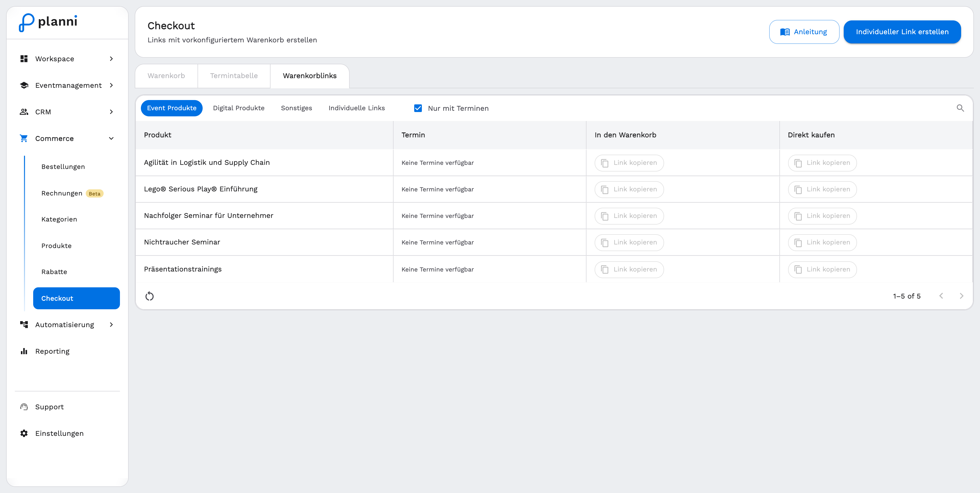Screen dimensions: 980x493
Task: Select the Warenkorblinks tab
Action: tap(310, 76)
